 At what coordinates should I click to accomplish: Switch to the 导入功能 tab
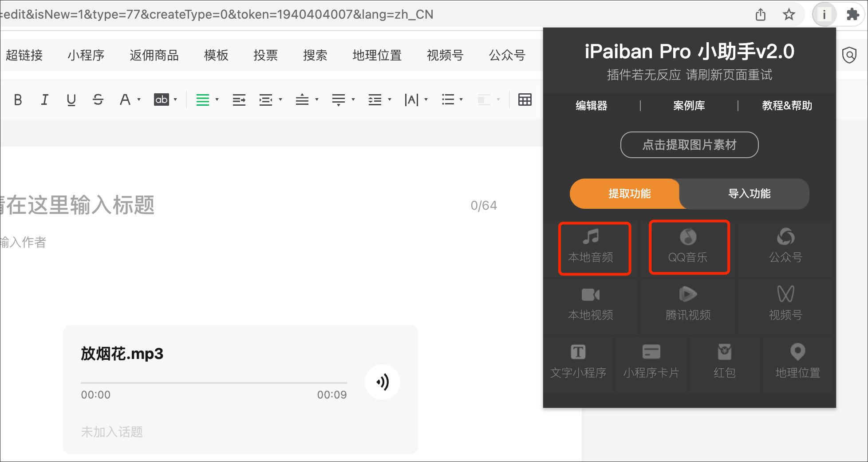pyautogui.click(x=749, y=194)
